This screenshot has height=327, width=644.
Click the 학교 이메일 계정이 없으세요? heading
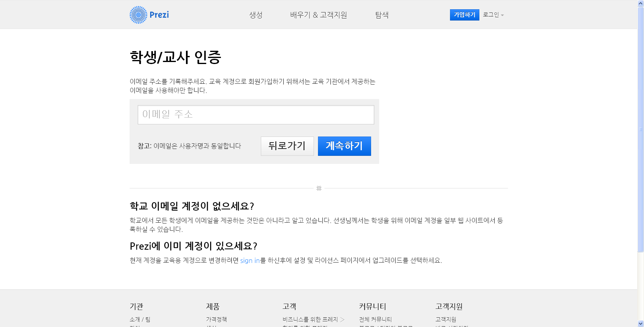[192, 206]
